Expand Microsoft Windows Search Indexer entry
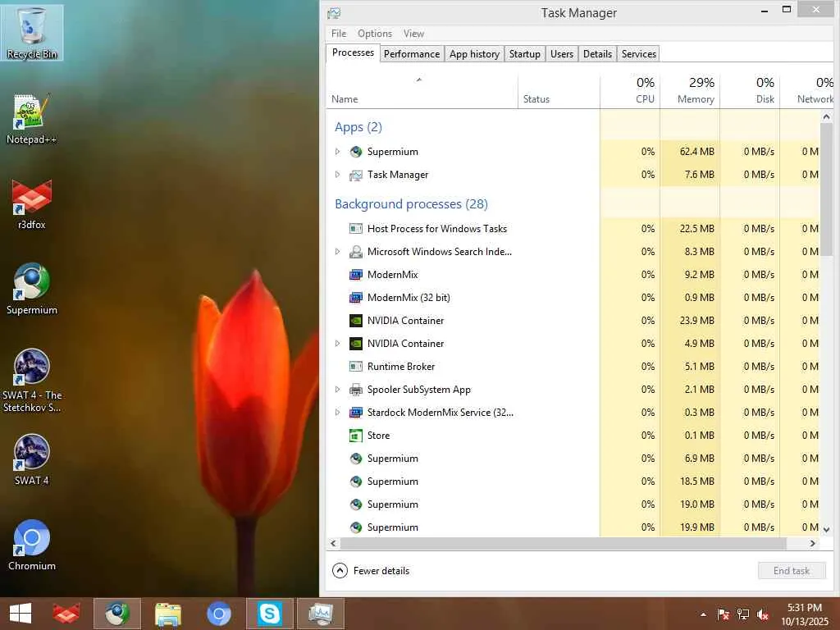This screenshot has width=840, height=630. (337, 252)
